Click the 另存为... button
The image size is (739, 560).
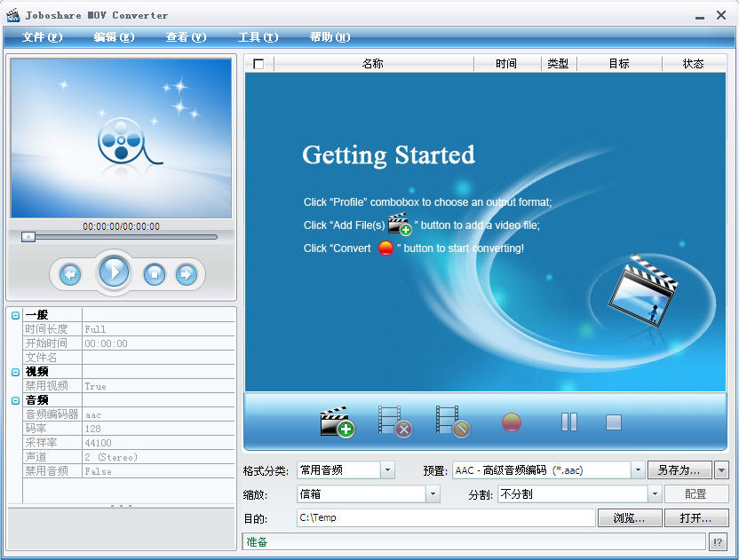pyautogui.click(x=679, y=470)
